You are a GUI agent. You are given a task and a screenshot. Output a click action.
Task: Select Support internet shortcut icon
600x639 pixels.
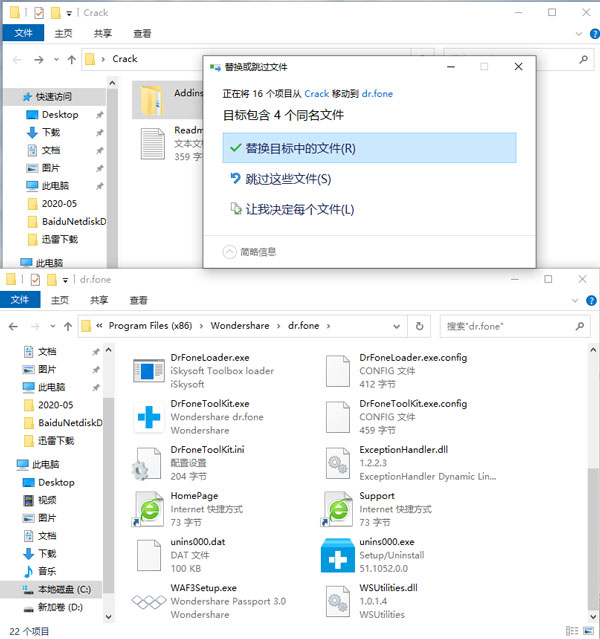337,509
